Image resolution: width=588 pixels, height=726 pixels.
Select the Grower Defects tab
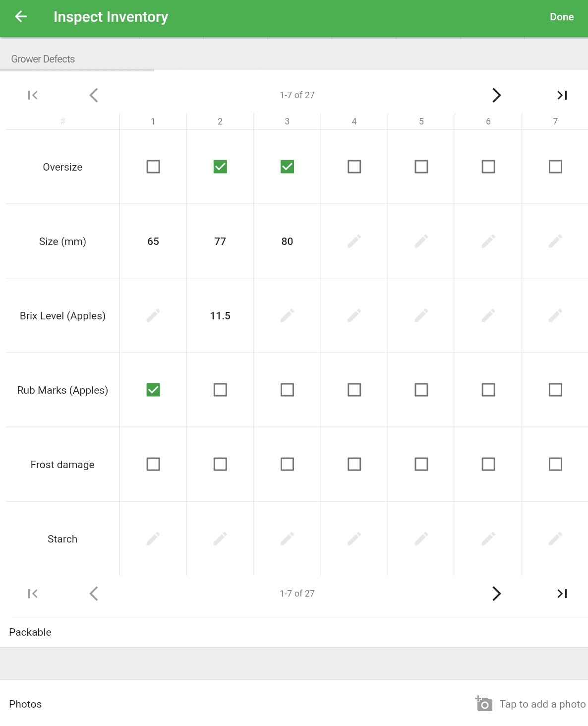click(43, 59)
